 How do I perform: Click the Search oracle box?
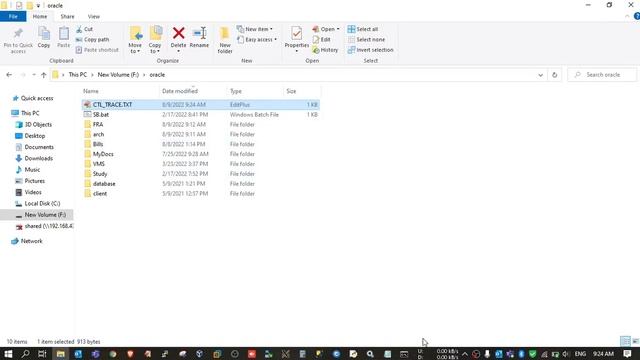click(602, 75)
